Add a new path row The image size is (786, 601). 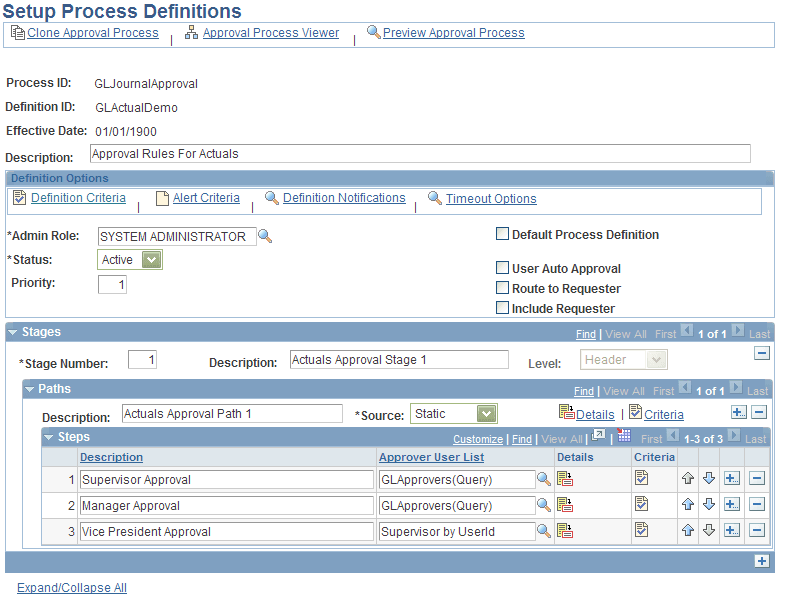738,413
